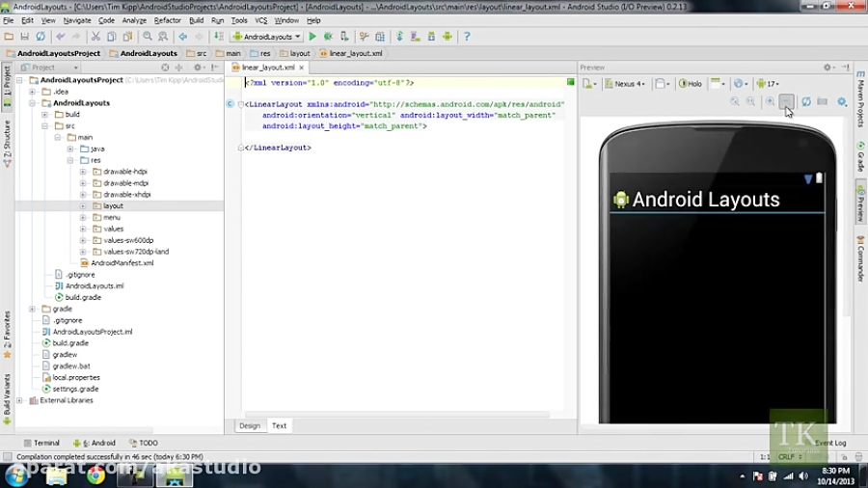Viewport: 868px width, 488px height.
Task: Toggle the Structure side panel tab
Action: (x=7, y=139)
